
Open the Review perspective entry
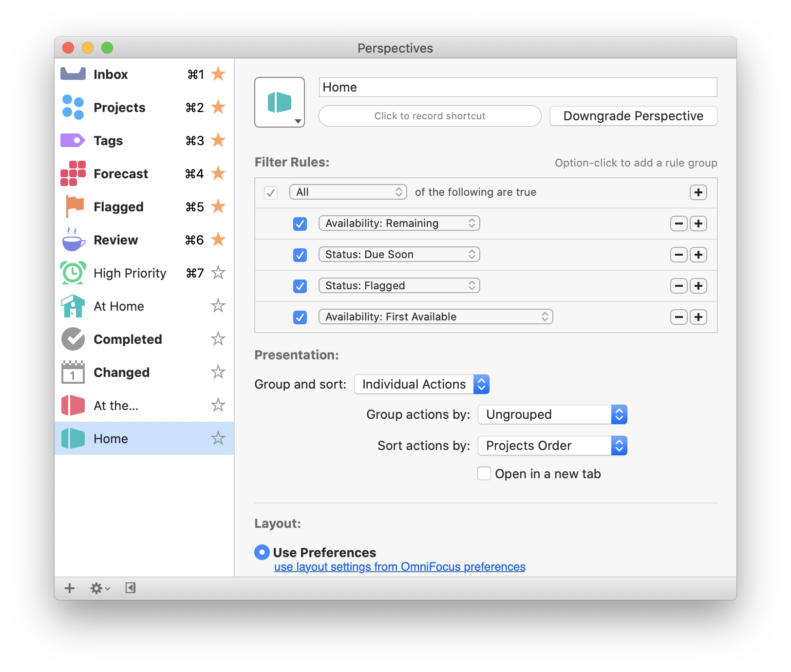coord(116,240)
